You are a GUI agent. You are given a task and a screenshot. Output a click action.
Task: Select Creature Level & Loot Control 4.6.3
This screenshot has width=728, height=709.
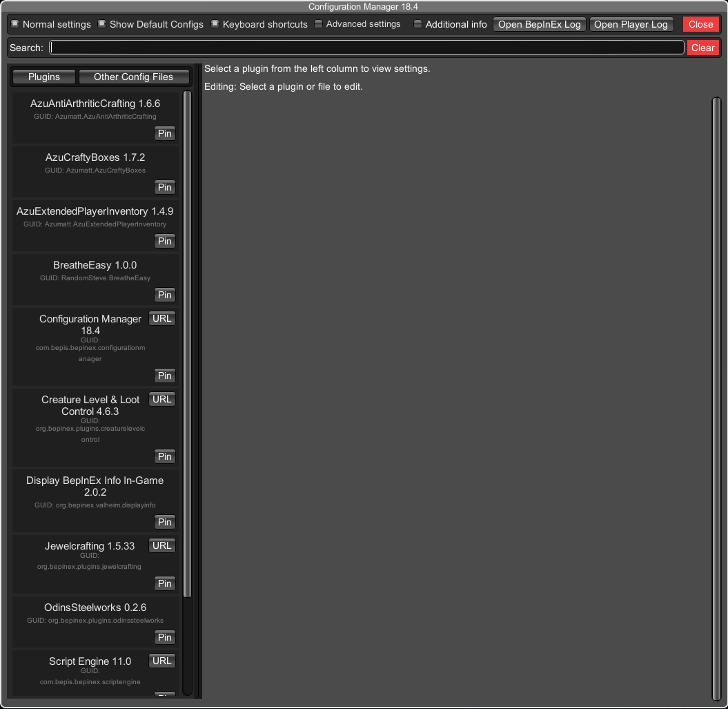(90, 406)
